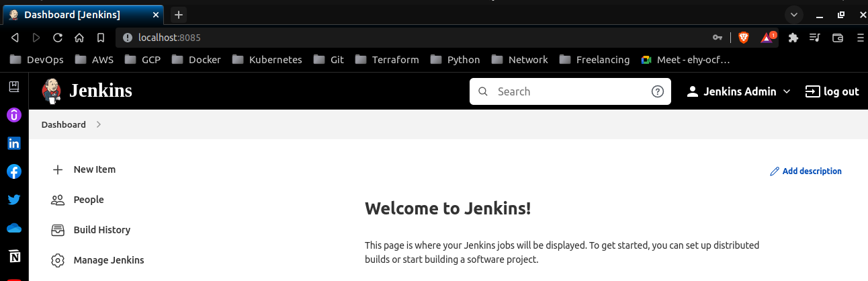Open OneDrive cloud icon in sidebar

(14, 228)
